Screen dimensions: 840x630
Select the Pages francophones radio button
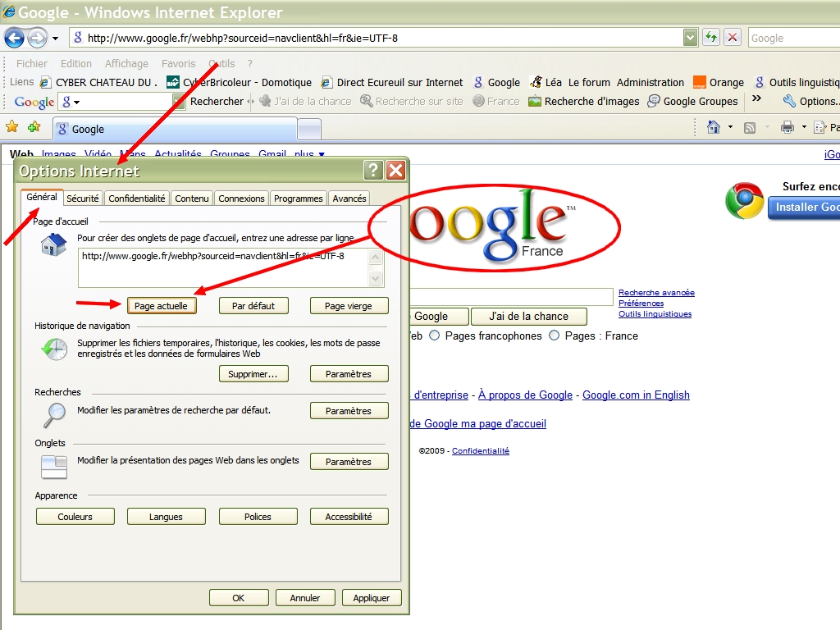(435, 336)
